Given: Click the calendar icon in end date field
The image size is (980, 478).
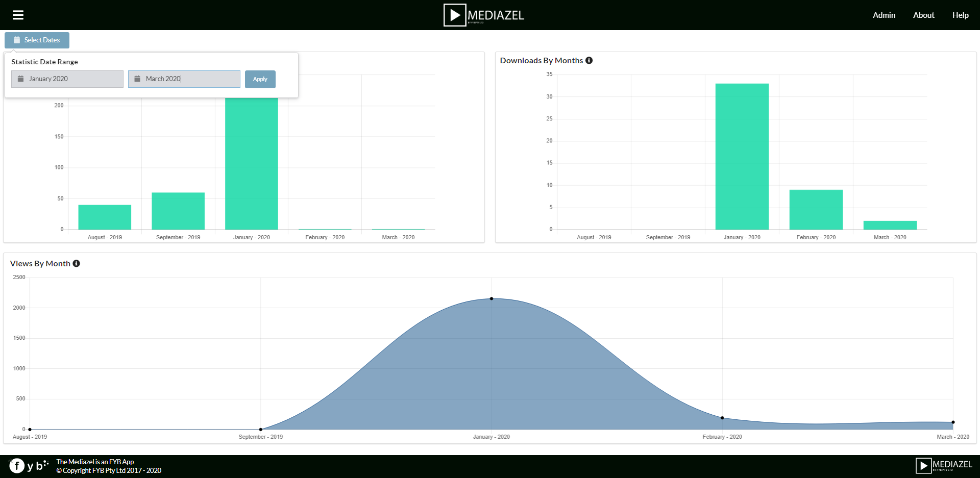Looking at the screenshot, I should [137, 79].
